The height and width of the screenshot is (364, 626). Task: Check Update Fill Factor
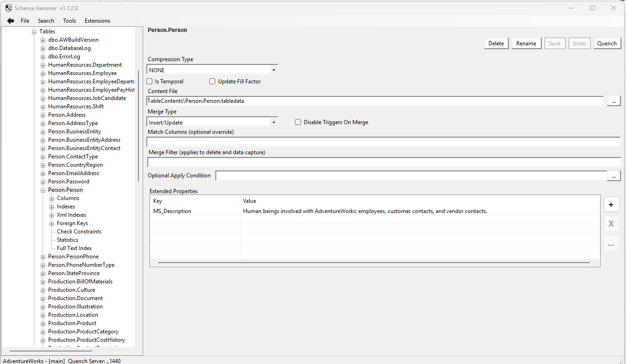click(212, 81)
